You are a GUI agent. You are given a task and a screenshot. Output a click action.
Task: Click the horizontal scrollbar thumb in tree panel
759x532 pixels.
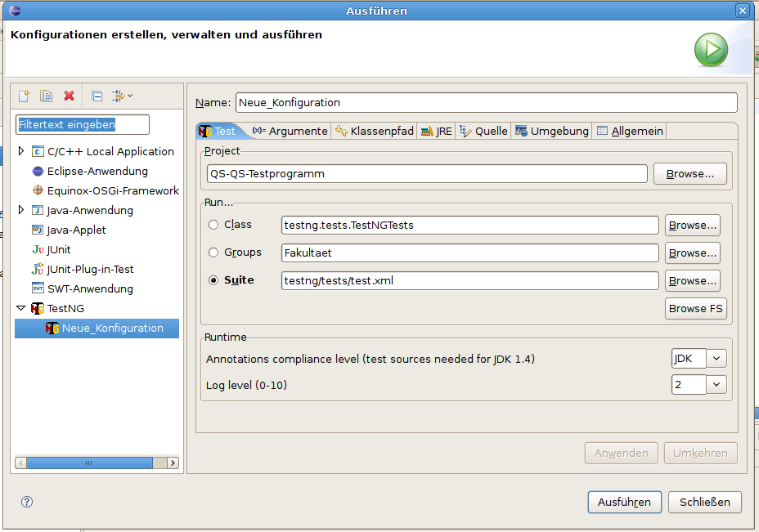pyautogui.click(x=89, y=463)
